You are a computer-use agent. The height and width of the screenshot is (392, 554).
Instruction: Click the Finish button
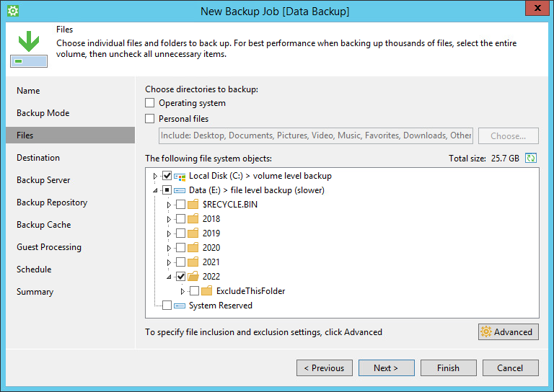point(449,368)
